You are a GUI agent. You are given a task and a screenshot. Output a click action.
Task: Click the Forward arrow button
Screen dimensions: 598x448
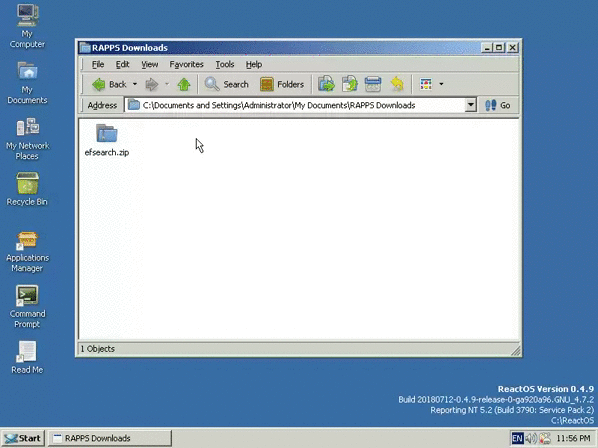point(152,84)
